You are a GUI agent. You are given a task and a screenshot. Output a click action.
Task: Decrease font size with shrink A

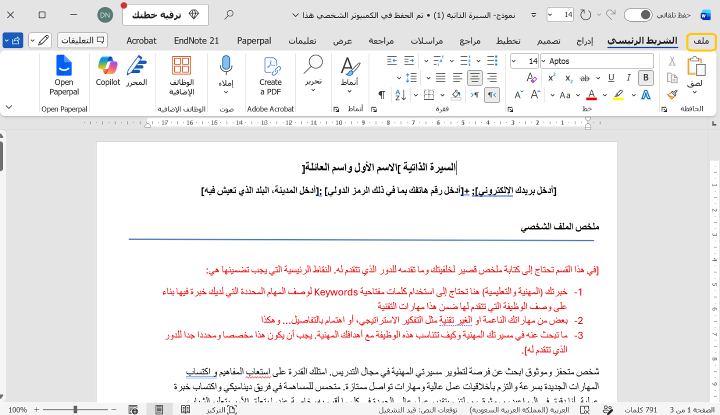pyautogui.click(x=518, y=95)
